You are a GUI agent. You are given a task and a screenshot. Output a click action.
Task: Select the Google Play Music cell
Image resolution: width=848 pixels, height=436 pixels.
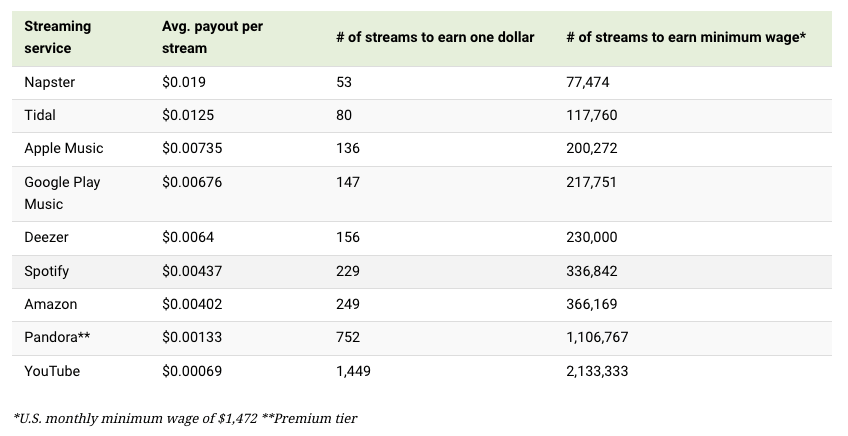pos(62,193)
